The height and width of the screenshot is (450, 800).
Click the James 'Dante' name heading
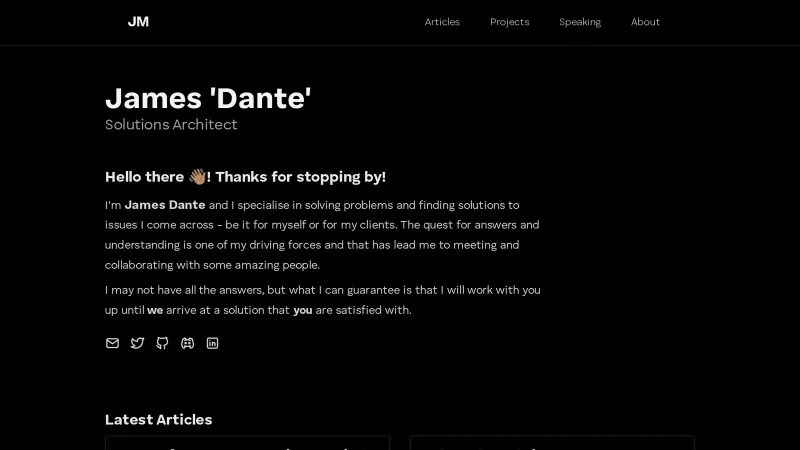click(208, 98)
